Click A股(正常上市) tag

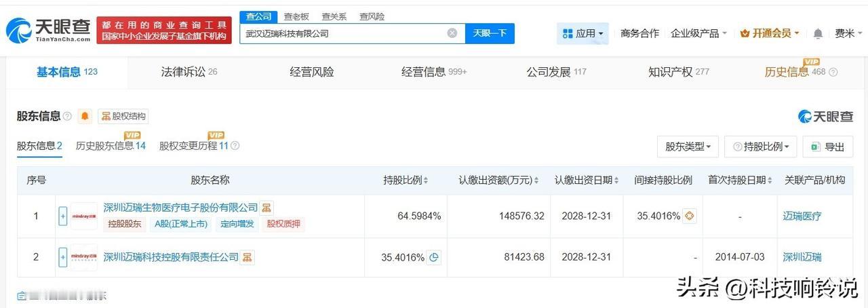[180, 225]
